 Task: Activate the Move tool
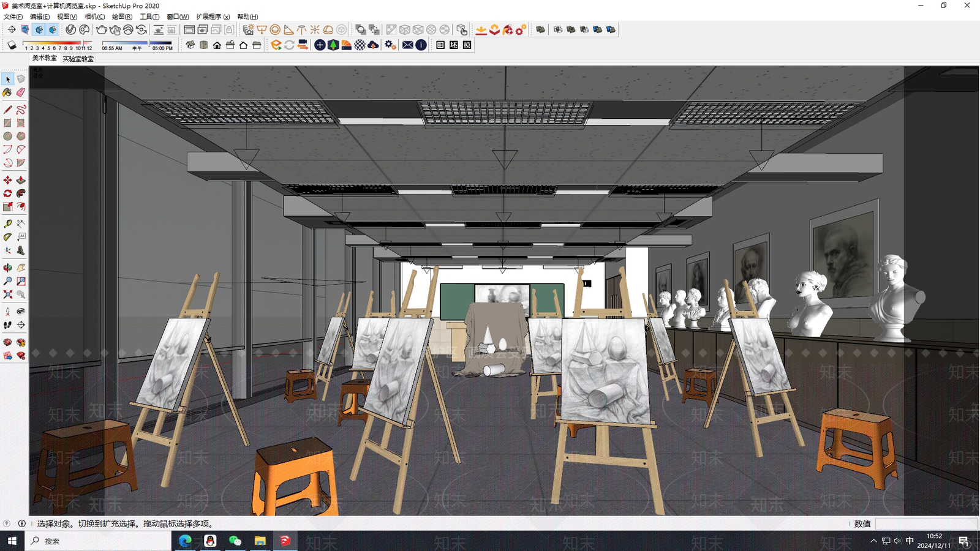[x=7, y=180]
